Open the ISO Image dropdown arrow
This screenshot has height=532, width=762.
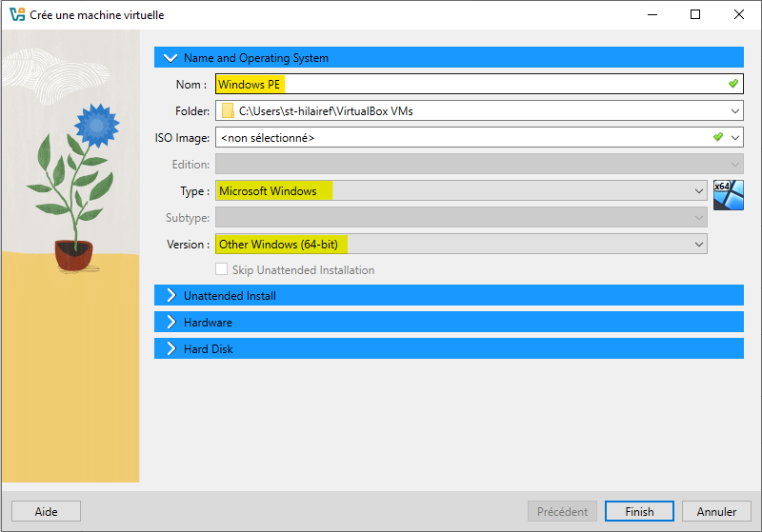pyautogui.click(x=734, y=138)
